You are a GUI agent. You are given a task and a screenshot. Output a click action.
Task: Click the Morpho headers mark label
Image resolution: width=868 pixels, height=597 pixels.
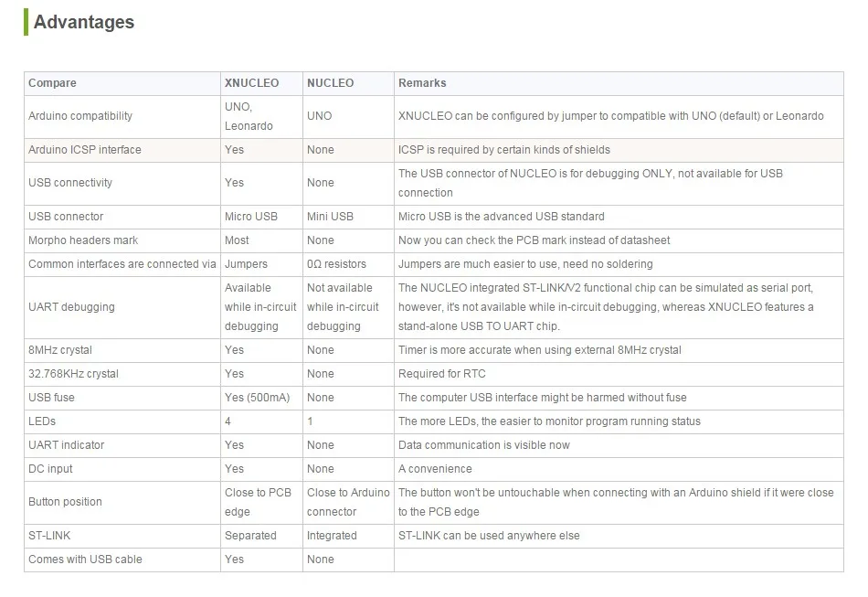tap(83, 240)
